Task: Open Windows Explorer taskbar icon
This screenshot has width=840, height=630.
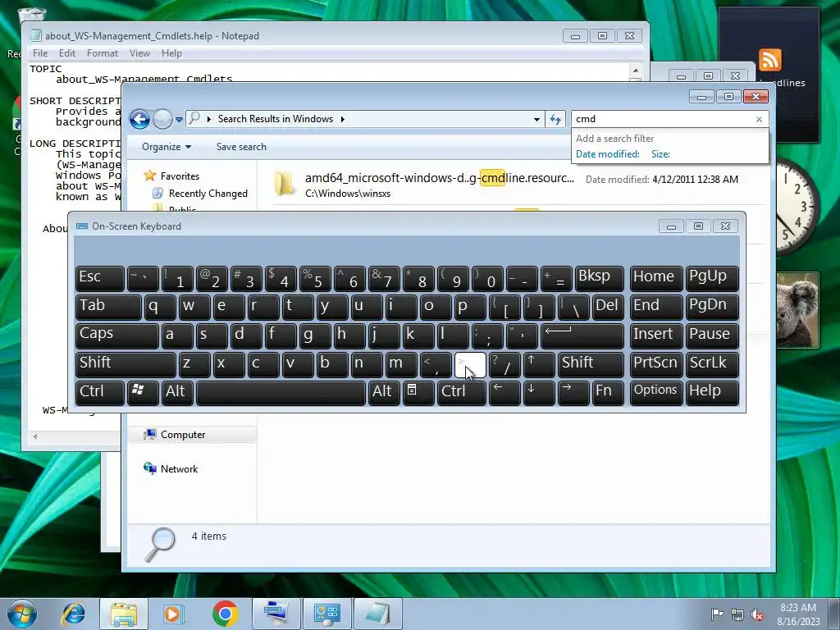Action: pyautogui.click(x=124, y=614)
